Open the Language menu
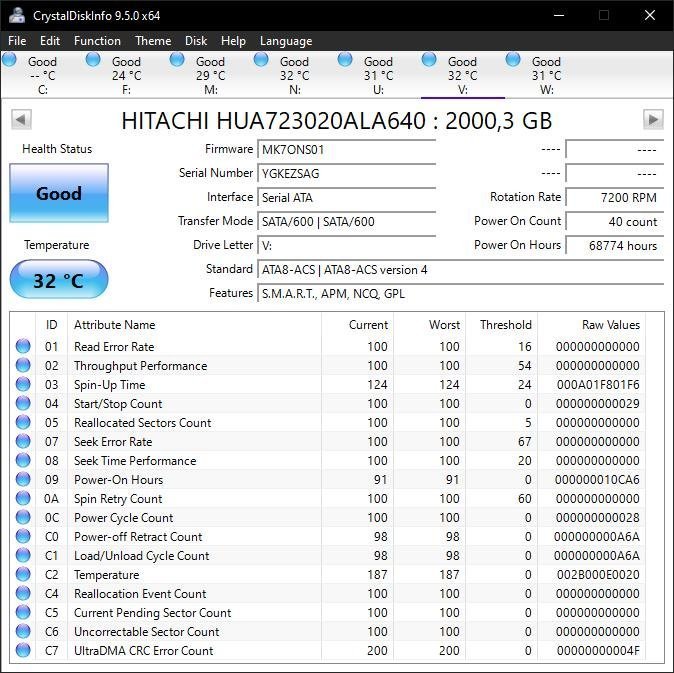 tap(286, 41)
